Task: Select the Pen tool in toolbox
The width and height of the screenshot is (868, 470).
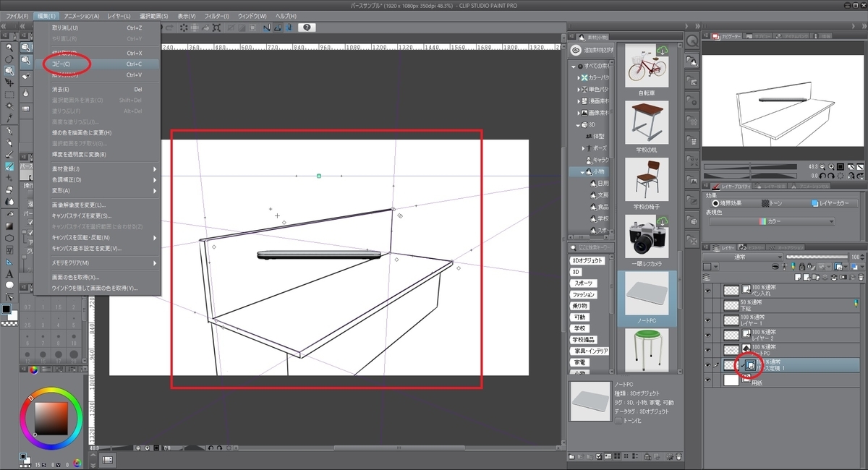Action: (9, 132)
